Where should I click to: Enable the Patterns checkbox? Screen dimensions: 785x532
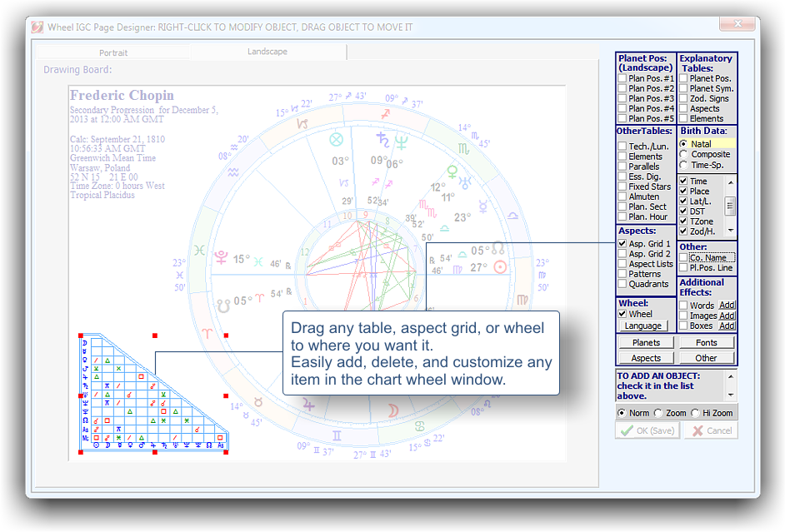point(622,274)
